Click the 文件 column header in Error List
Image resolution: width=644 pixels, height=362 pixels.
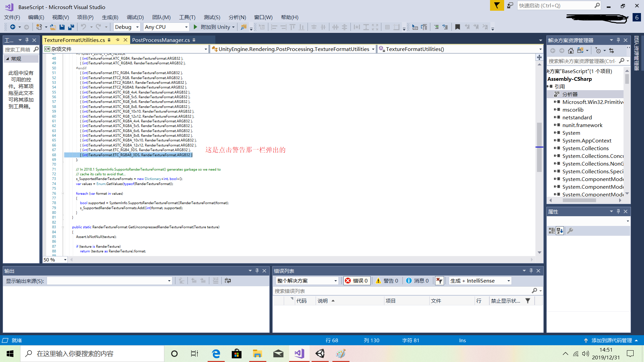[452, 301]
